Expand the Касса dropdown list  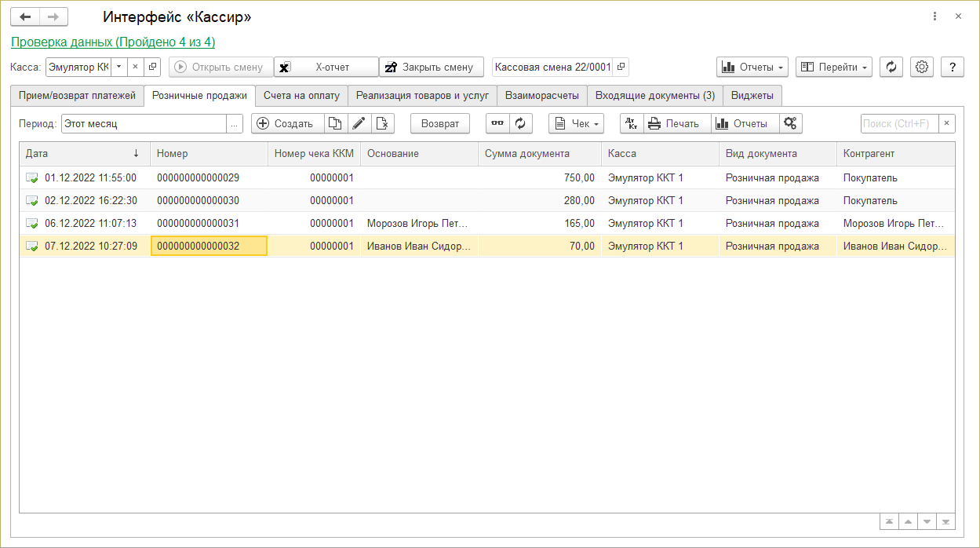118,68
